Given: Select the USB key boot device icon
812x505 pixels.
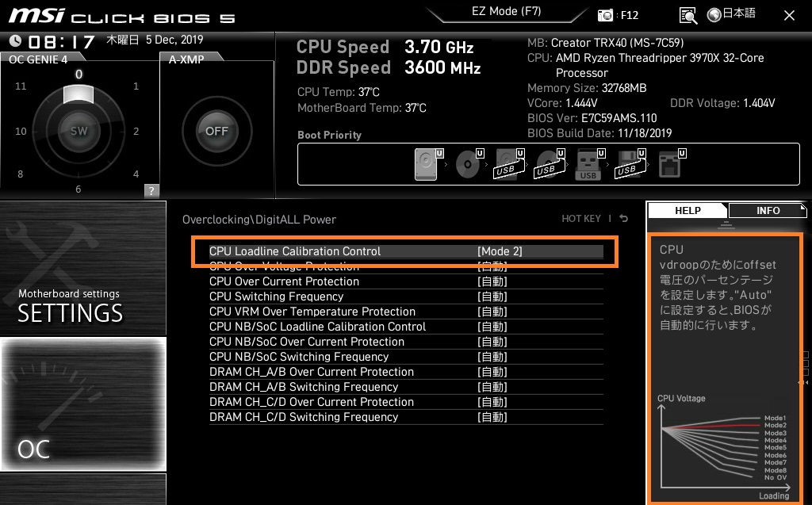Looking at the screenshot, I should click(590, 164).
